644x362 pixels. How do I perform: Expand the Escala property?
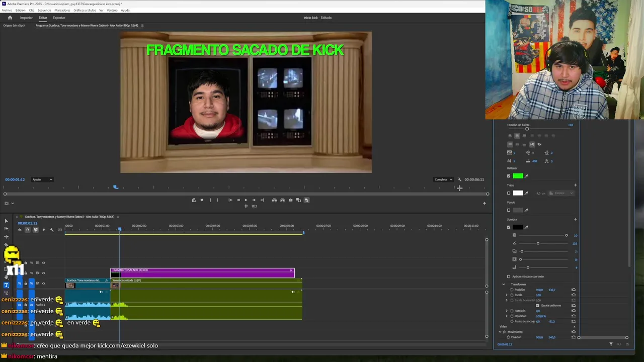506,295
